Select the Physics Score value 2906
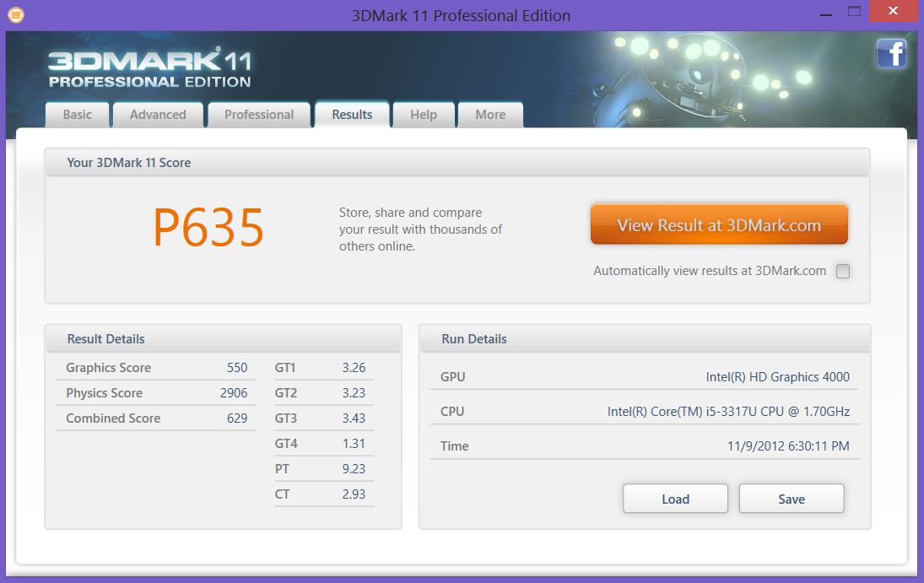The width and height of the screenshot is (924, 583). point(234,393)
